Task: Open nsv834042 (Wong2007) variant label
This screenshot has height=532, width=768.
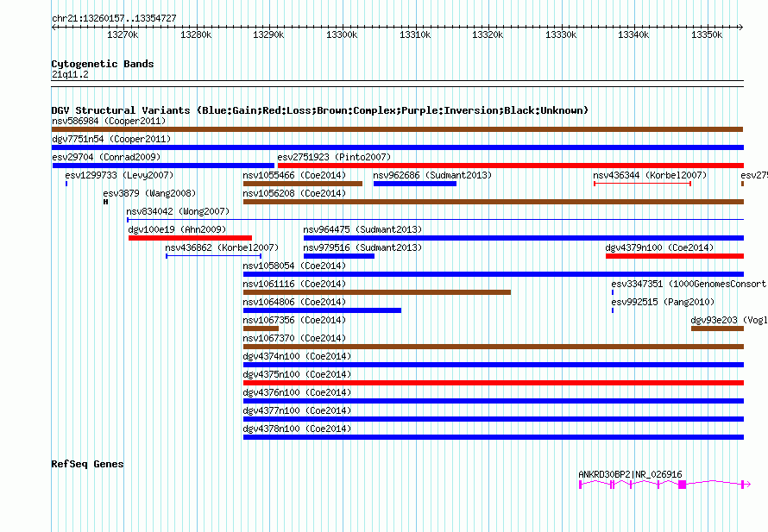Action: click(178, 211)
